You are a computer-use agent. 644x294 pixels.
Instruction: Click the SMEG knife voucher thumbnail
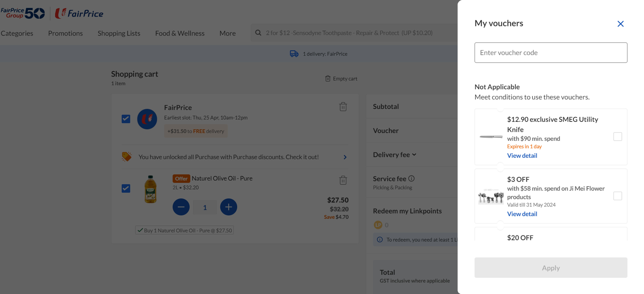point(491,137)
